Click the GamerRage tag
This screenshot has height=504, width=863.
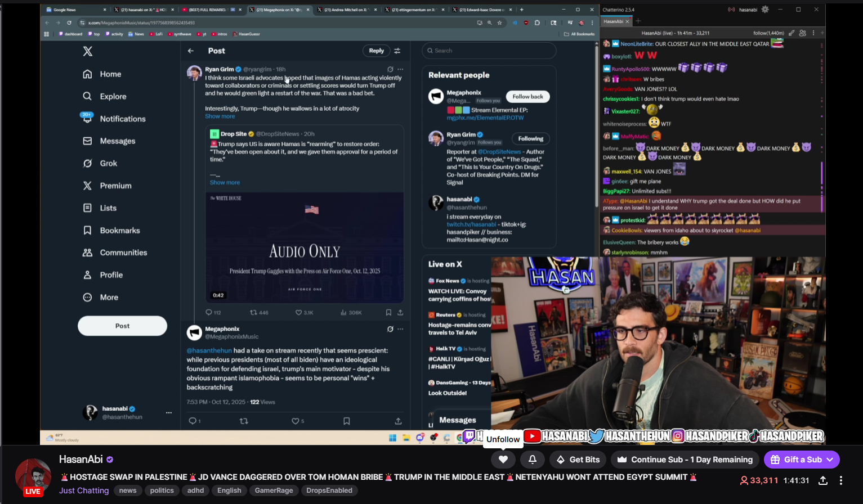tap(274, 490)
